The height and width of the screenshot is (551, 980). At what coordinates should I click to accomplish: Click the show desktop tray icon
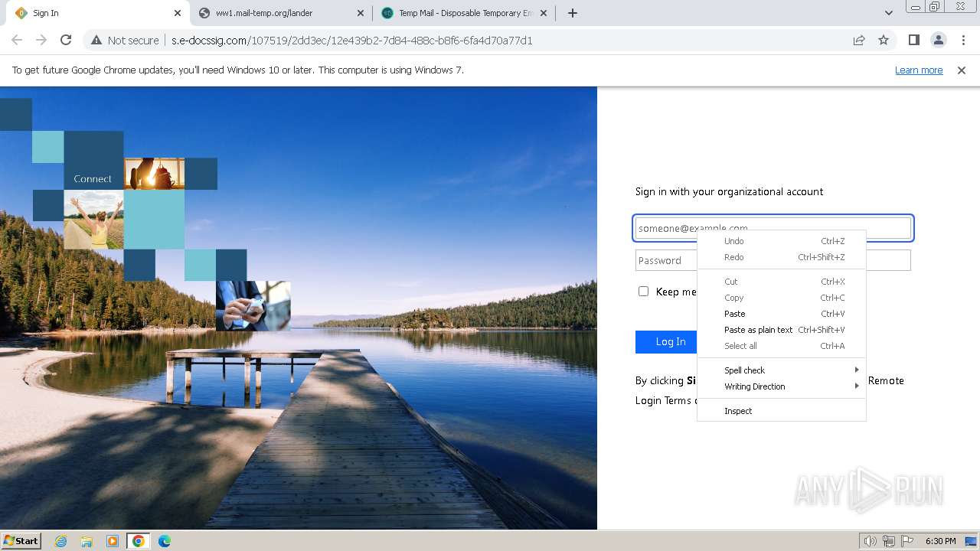coord(971,541)
